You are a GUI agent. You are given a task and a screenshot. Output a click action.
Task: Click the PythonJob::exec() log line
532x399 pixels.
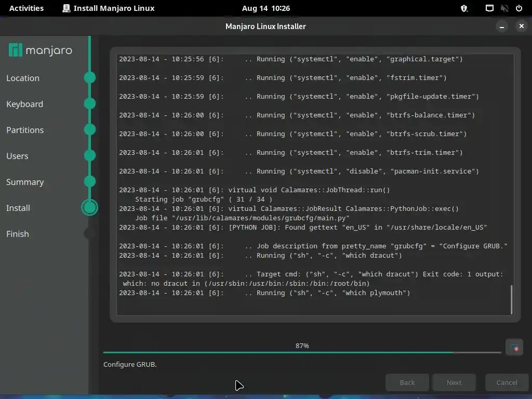pos(289,209)
